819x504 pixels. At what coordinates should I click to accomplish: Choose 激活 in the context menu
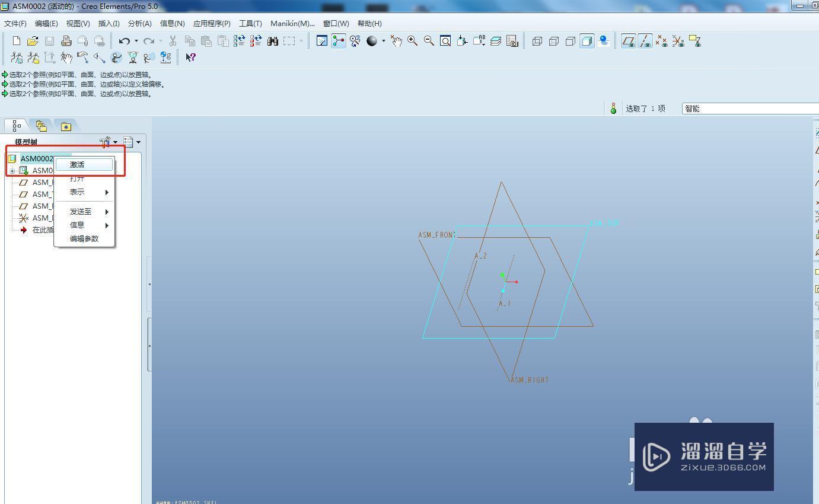click(84, 165)
